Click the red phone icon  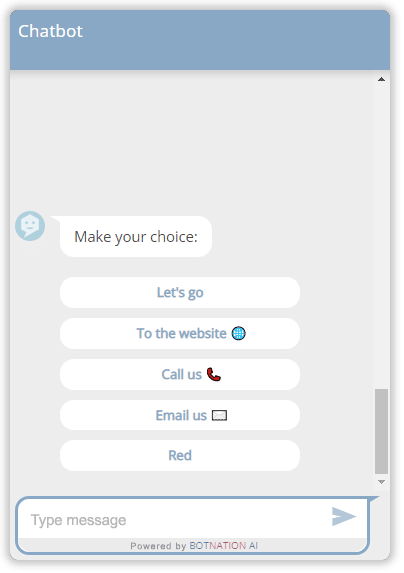click(x=214, y=374)
